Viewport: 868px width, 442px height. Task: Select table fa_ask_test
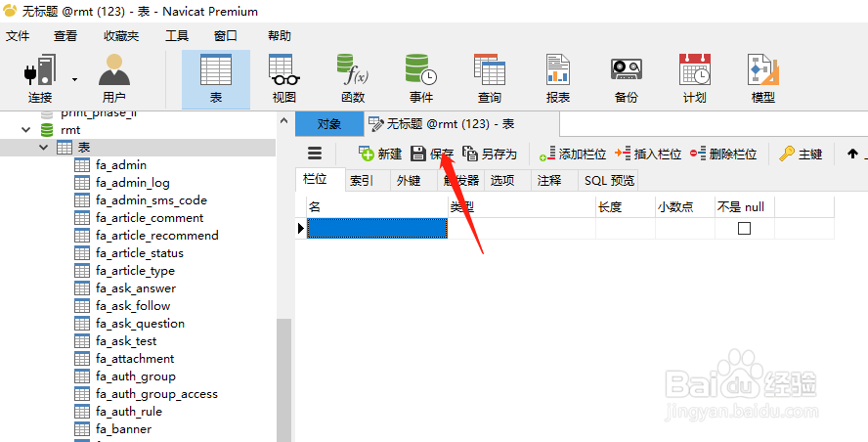tap(126, 341)
